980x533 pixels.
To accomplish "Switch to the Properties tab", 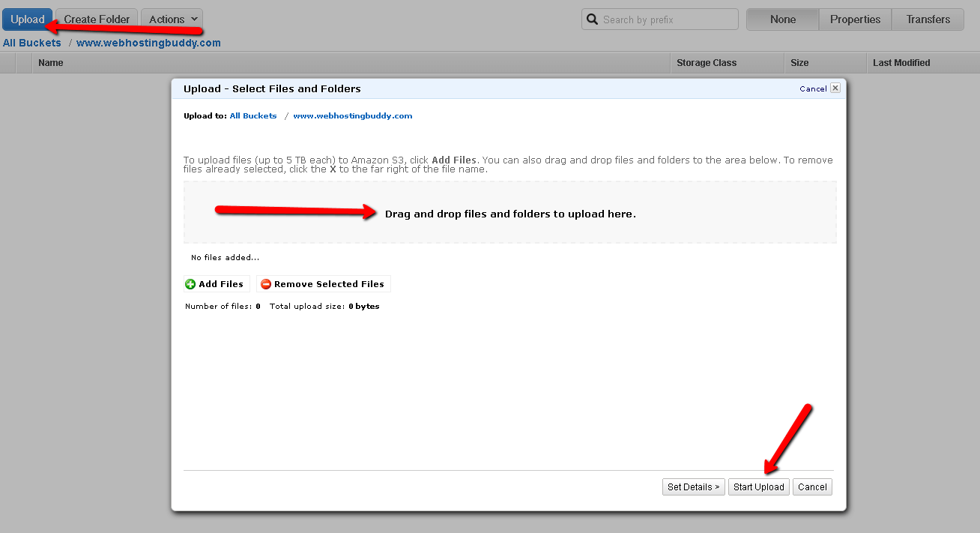I will [855, 19].
